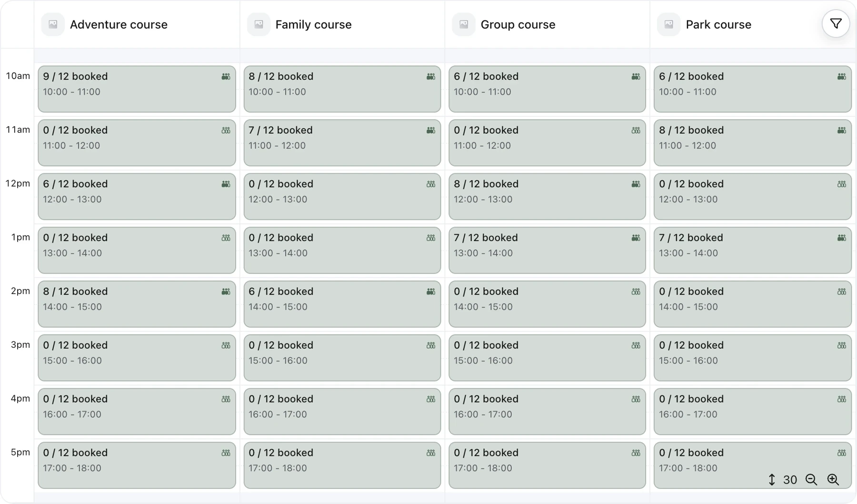The image size is (857, 504).
Task: Click people icon on Family 15:00 slot
Action: pyautogui.click(x=431, y=346)
